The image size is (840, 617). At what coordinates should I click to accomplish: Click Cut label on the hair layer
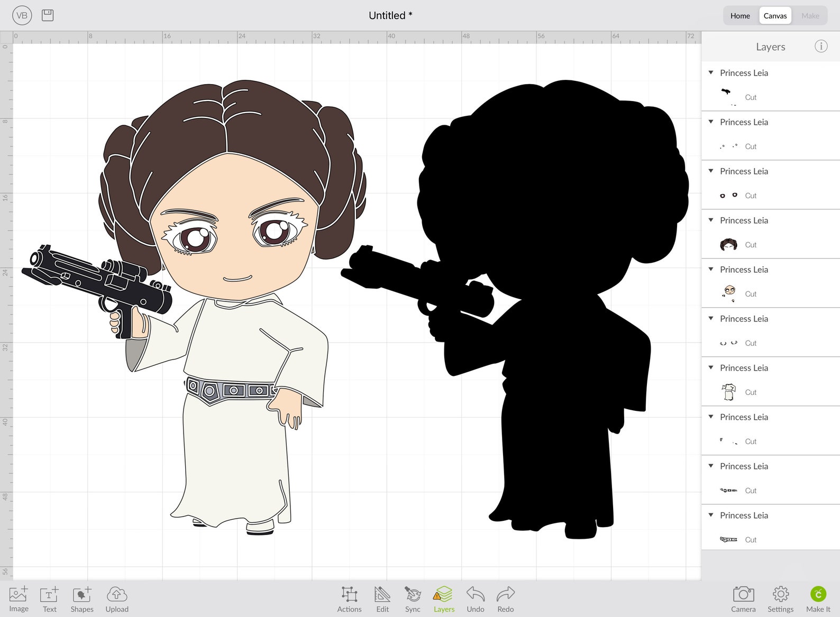point(751,245)
